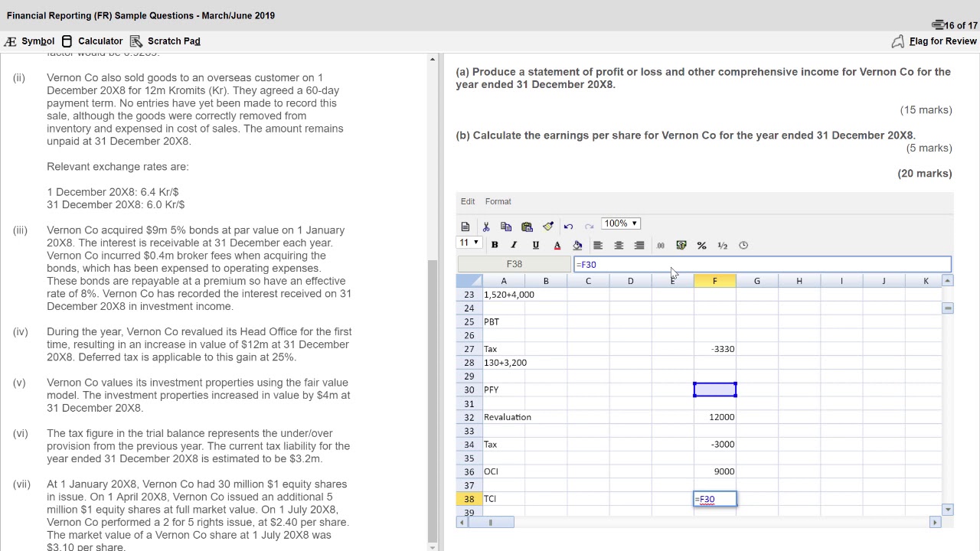
Task: Choose cell fill color bucket
Action: click(x=577, y=246)
